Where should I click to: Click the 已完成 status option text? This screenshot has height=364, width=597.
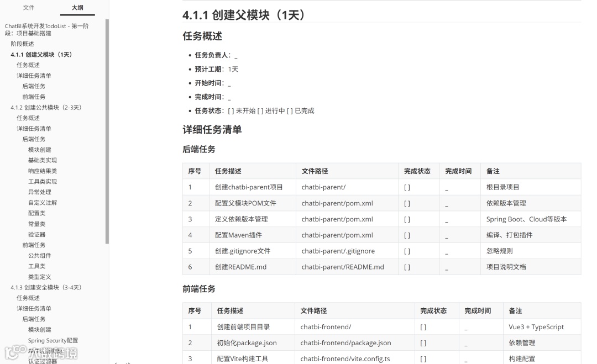pyautogui.click(x=304, y=110)
